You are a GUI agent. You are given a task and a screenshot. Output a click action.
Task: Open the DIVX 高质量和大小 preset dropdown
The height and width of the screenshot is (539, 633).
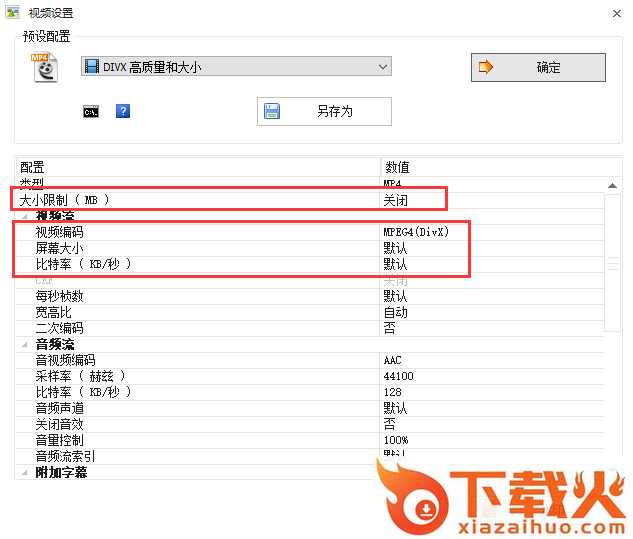tap(236, 67)
